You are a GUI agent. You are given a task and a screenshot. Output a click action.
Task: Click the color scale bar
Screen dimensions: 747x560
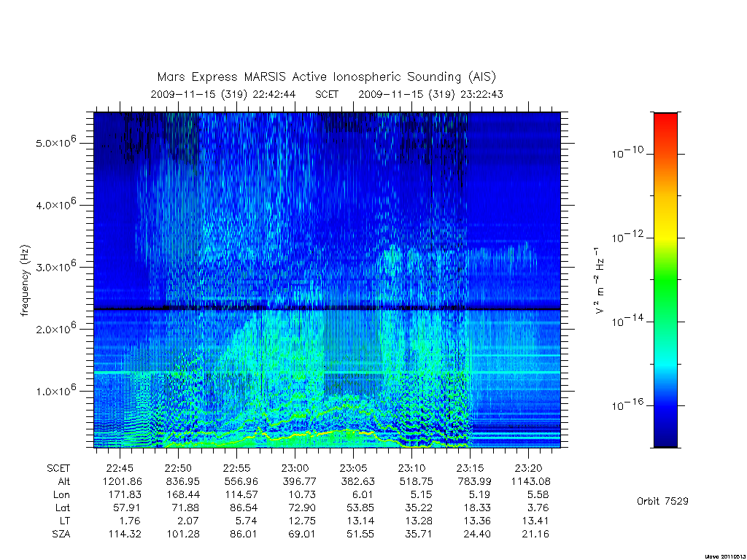[x=665, y=280]
